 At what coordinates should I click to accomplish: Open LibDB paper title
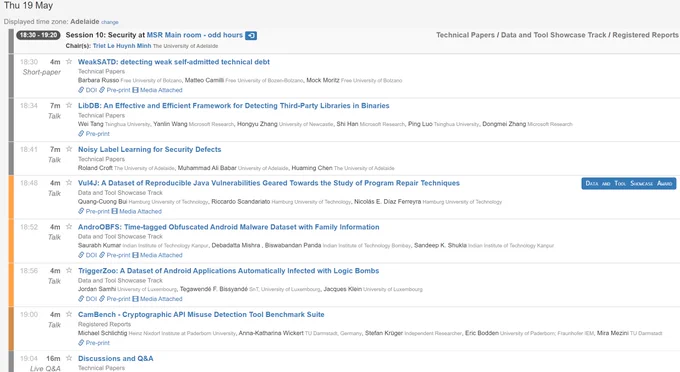pyautogui.click(x=233, y=106)
